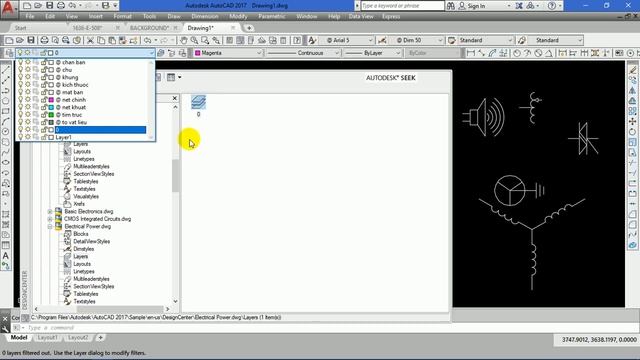Switch to the Start tab

(x=20, y=28)
